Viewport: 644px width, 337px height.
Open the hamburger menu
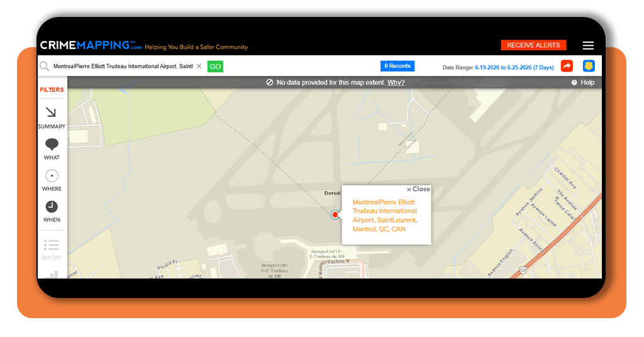pos(588,45)
